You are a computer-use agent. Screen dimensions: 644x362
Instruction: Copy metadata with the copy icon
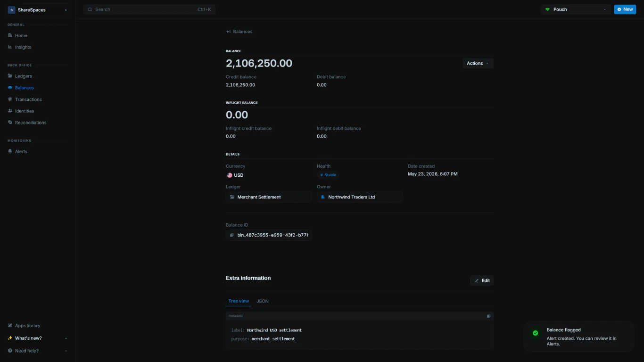coord(488,316)
